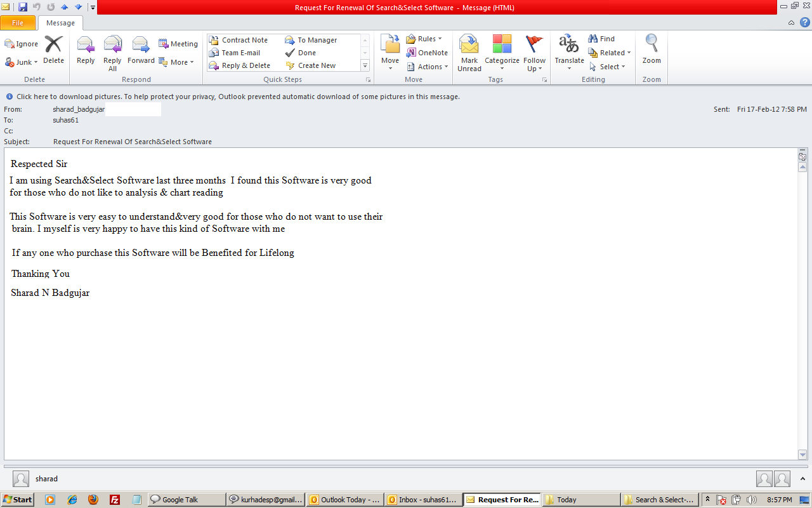Open the Move dropdown
Screen dimensions: 812x508
click(390, 53)
